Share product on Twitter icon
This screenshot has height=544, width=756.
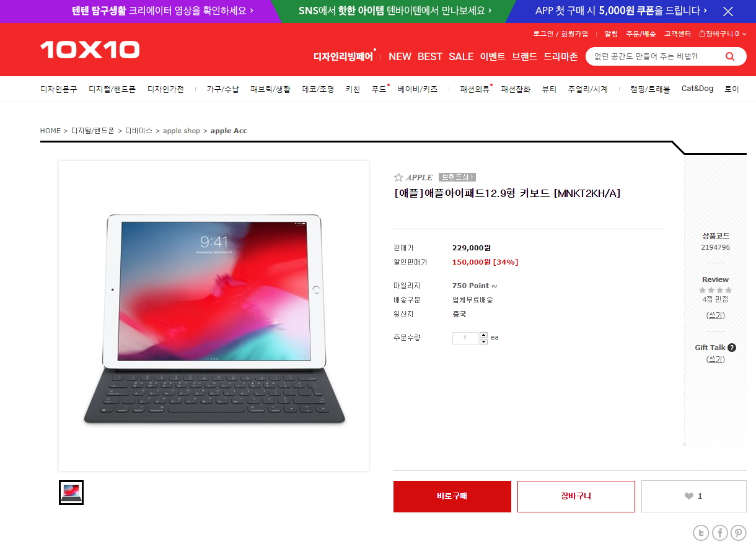[701, 533]
